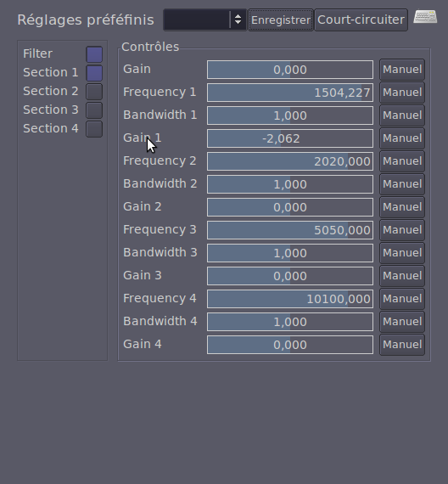Click the Bandwidth 1 slider
The width and height of the screenshot is (448, 484).
coord(290,115)
